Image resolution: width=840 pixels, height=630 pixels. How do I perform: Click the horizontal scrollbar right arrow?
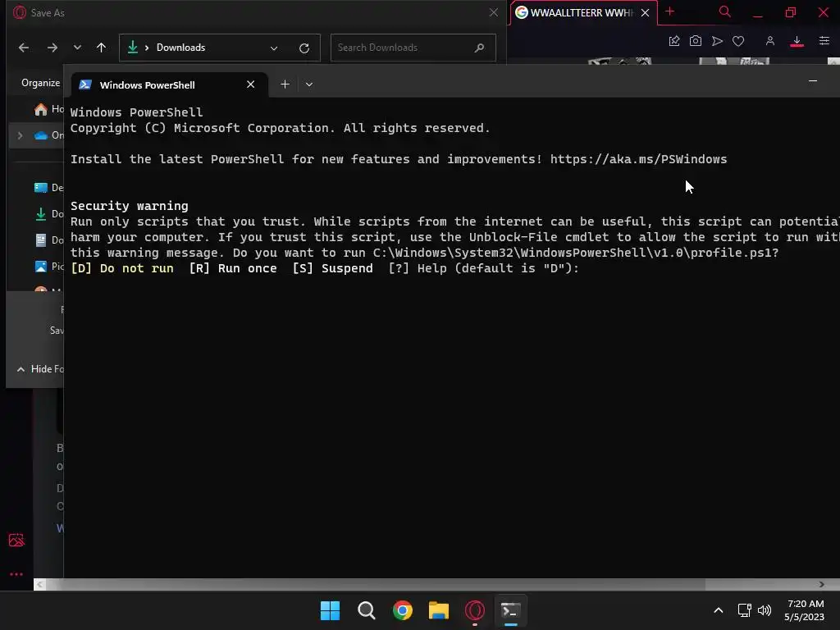(822, 584)
